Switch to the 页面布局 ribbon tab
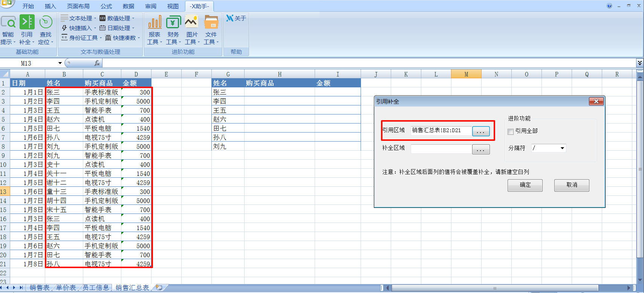 pyautogui.click(x=78, y=6)
